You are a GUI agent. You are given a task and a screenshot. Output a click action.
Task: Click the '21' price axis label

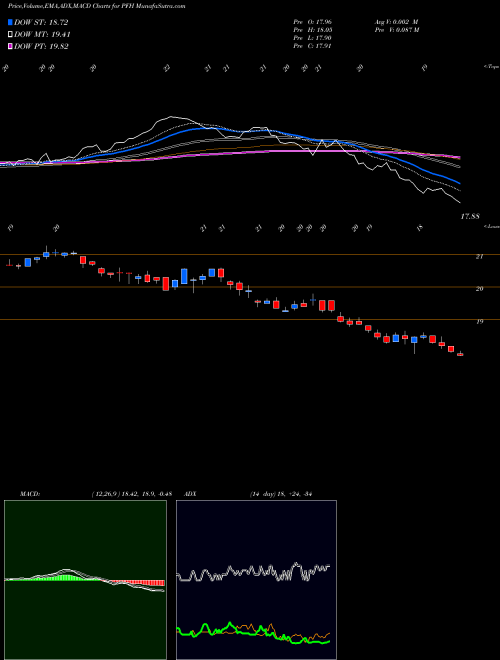coord(479,256)
